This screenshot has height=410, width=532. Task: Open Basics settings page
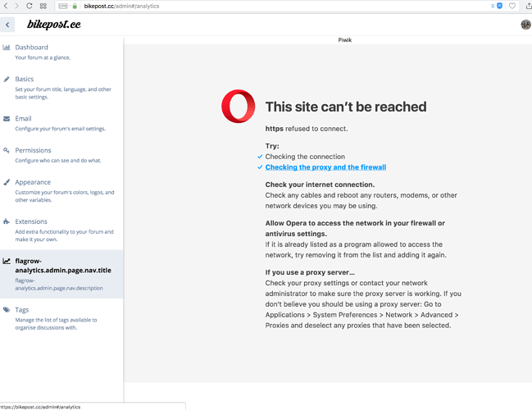pos(61,88)
